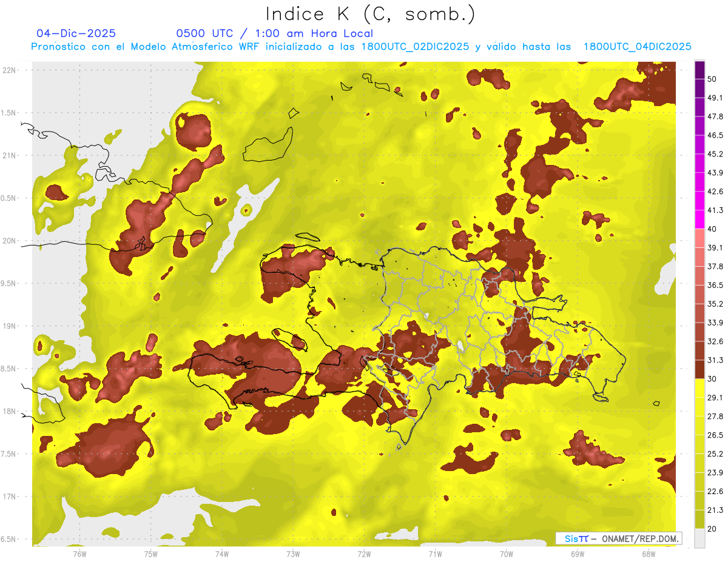Click the 73W longitude axis label

[x=293, y=554]
